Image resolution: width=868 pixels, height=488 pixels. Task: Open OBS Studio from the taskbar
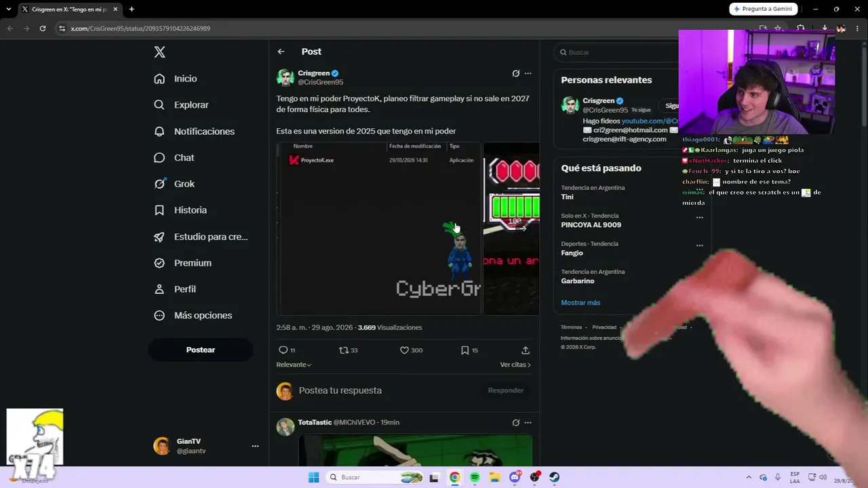pos(535,477)
